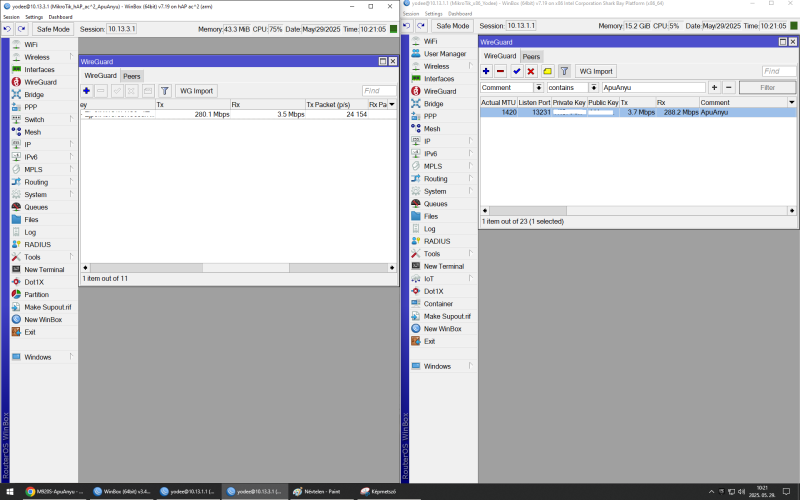Open Dot1X in left WinBox sidebar
Screen dimensions: 800x500
point(34,282)
